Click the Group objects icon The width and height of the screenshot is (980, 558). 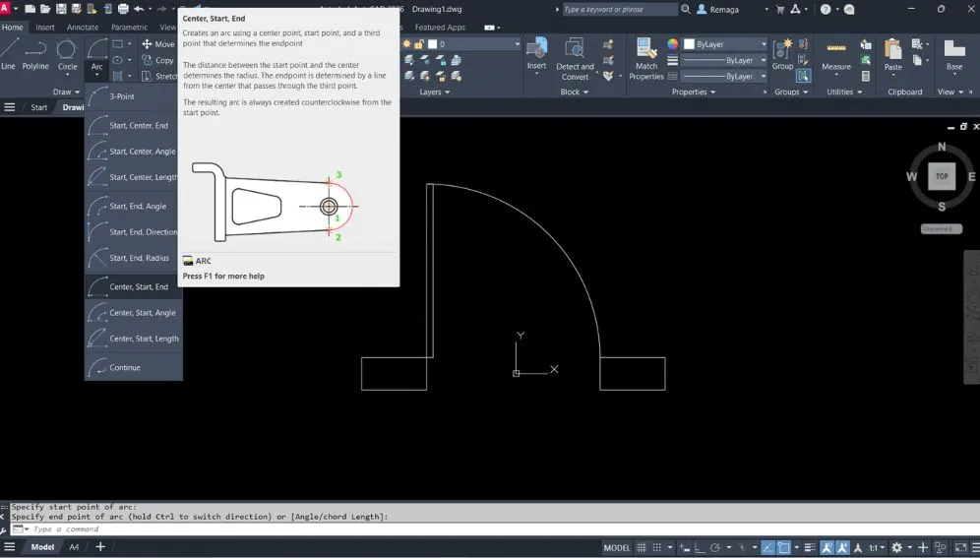pyautogui.click(x=782, y=53)
